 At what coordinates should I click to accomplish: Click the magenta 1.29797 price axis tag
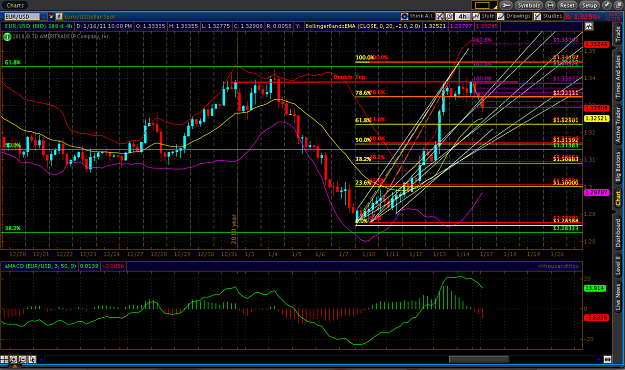point(597,193)
